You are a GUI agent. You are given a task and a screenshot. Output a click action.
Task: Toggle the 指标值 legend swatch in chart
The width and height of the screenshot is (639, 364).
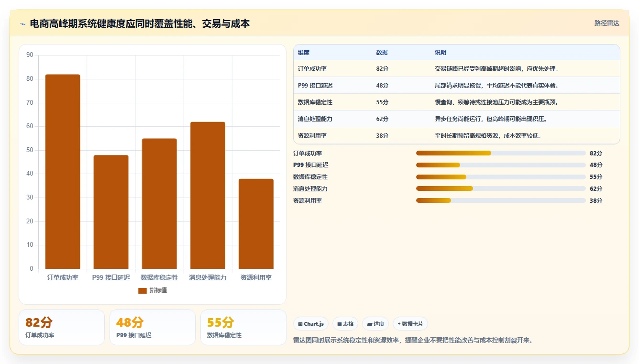pos(142,290)
